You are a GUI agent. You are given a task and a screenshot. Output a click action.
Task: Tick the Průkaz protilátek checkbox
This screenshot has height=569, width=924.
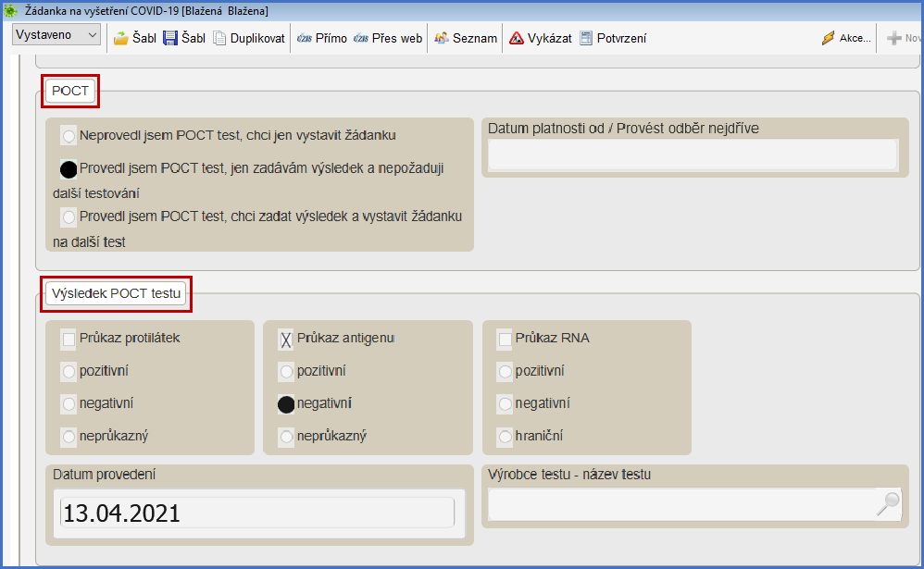coord(69,339)
